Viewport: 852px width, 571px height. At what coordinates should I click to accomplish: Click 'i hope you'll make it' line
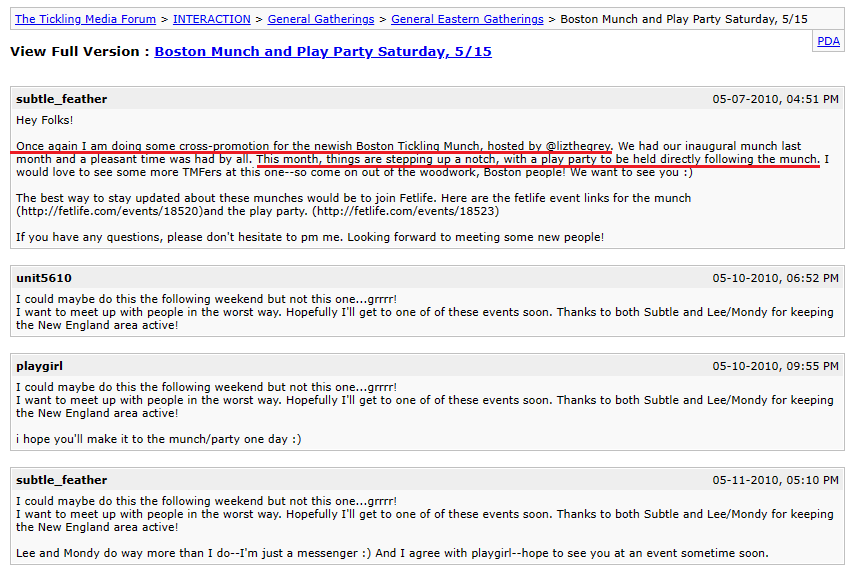[158, 439]
